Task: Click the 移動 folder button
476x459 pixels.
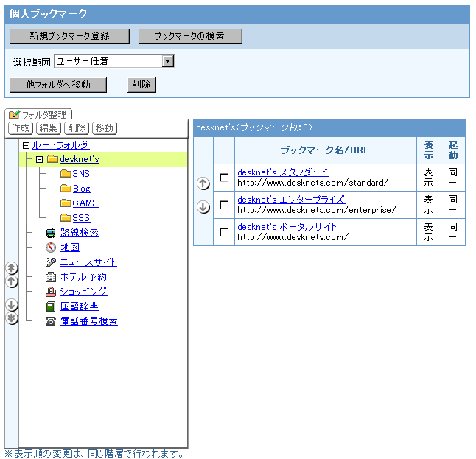Action: tap(105, 127)
